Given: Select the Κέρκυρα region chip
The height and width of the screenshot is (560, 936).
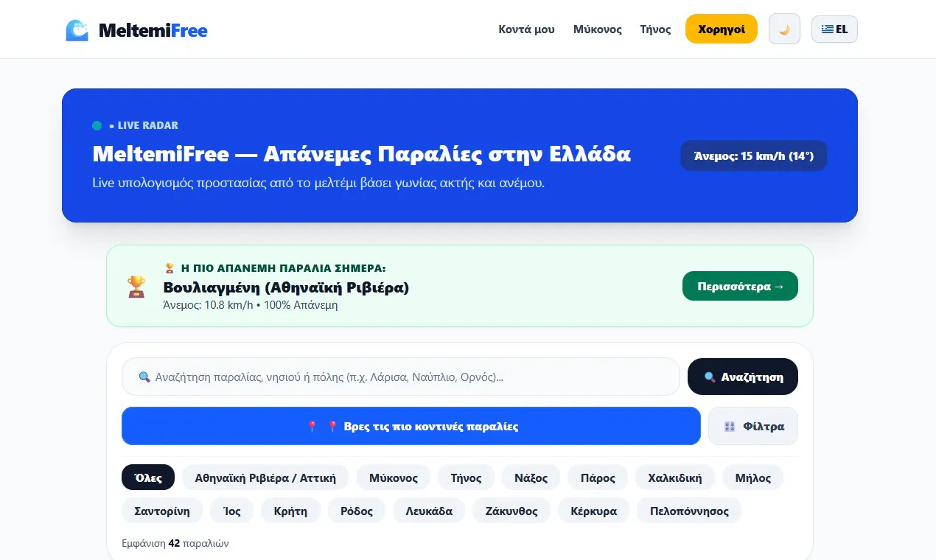Looking at the screenshot, I should coord(594,511).
